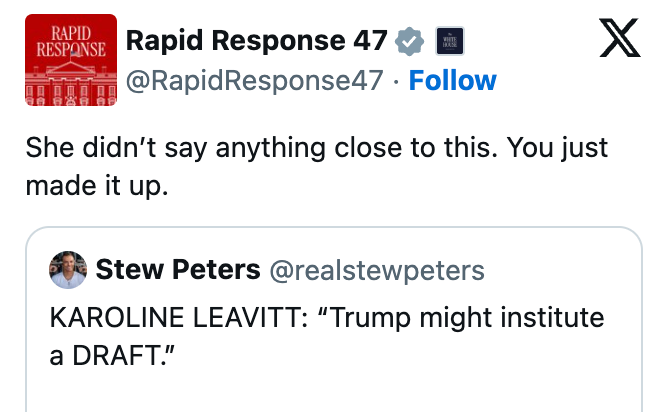Open the Stew Peters display name
Viewport: 666px width, 412px height.
178,269
